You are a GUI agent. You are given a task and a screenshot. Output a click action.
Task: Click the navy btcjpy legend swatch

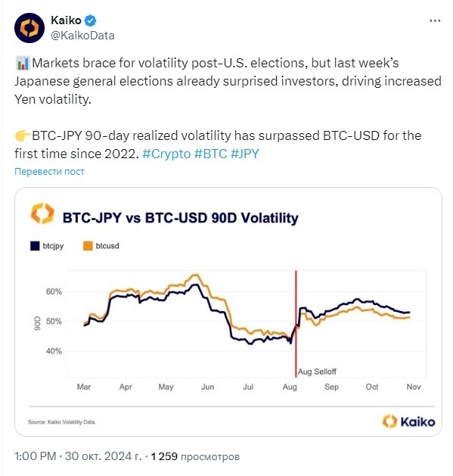click(35, 246)
